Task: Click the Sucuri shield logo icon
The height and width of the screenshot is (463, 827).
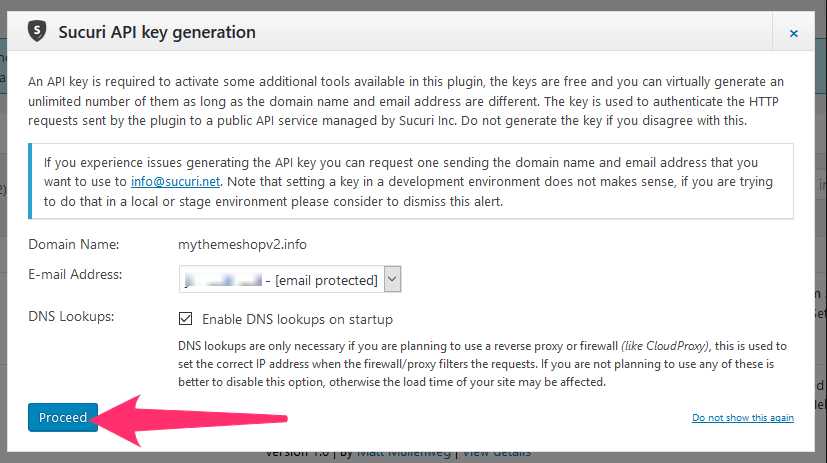Action: (x=37, y=31)
